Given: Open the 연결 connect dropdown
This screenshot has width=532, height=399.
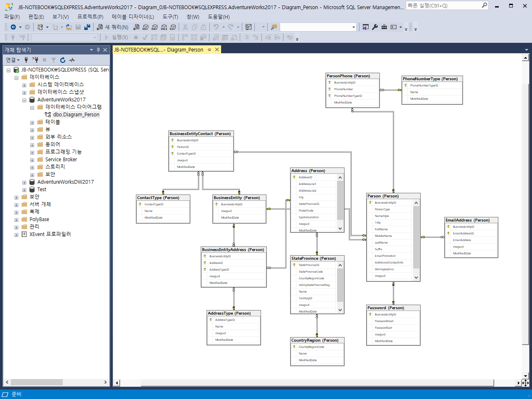Looking at the screenshot, I should click(x=13, y=60).
